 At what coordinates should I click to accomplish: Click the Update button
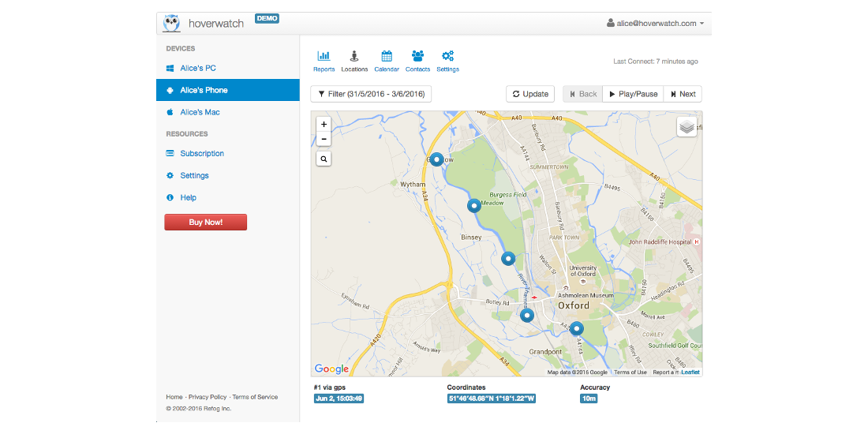tap(530, 94)
